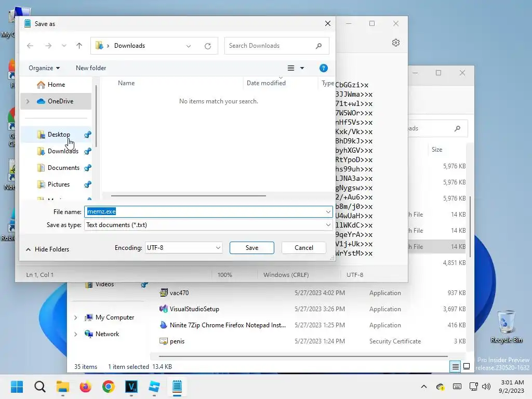
Task: Open taskbar Search
Action: [x=39, y=387]
